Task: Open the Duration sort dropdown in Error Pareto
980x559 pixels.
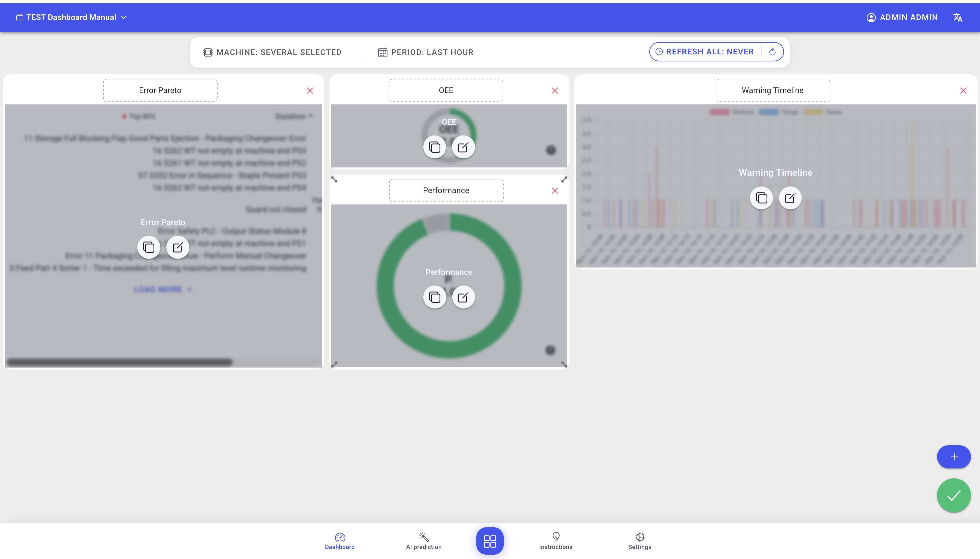Action: (x=294, y=116)
